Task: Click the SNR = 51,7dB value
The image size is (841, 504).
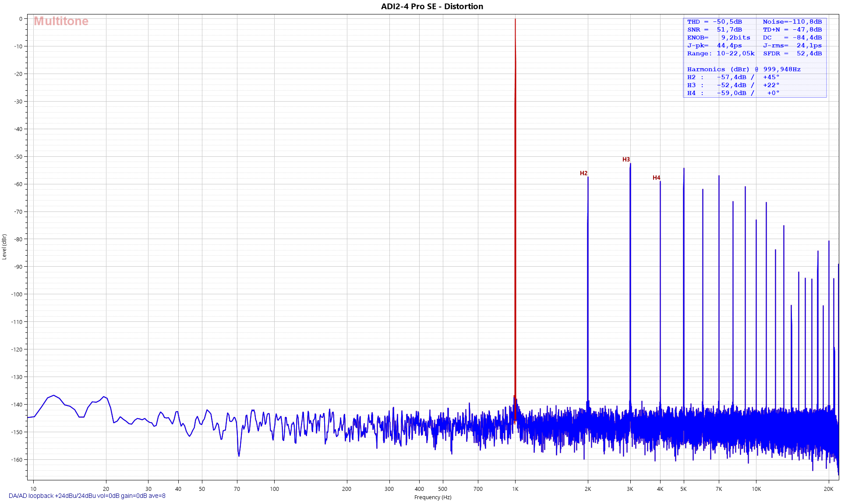Action: (x=714, y=29)
